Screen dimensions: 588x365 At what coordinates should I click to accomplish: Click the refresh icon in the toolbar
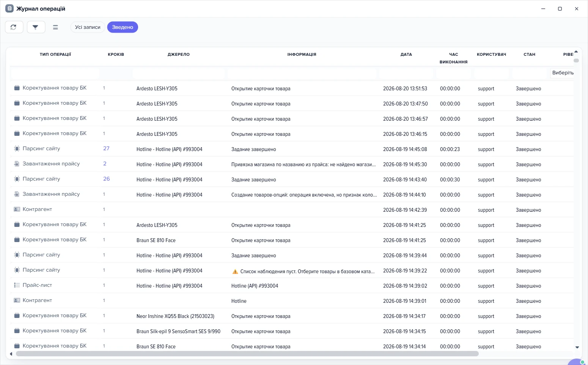tap(14, 27)
